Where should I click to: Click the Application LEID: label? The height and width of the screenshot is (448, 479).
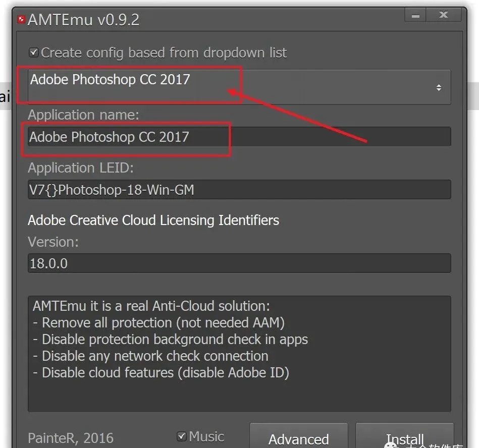(x=81, y=167)
